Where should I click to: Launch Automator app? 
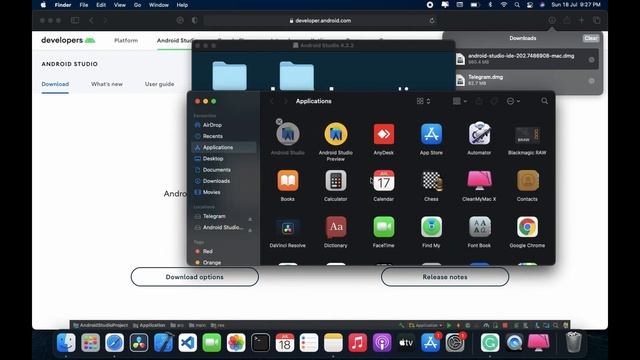tap(479, 134)
